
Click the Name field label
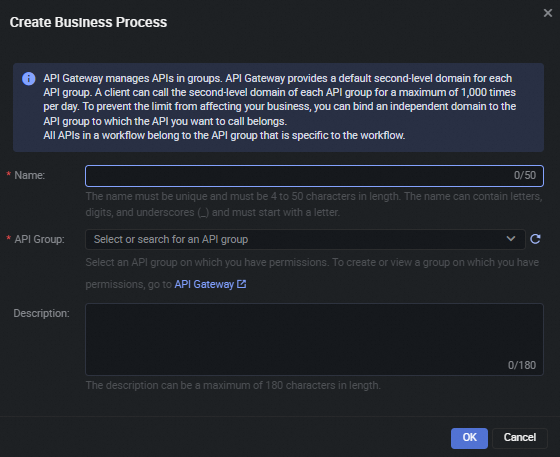click(x=29, y=175)
